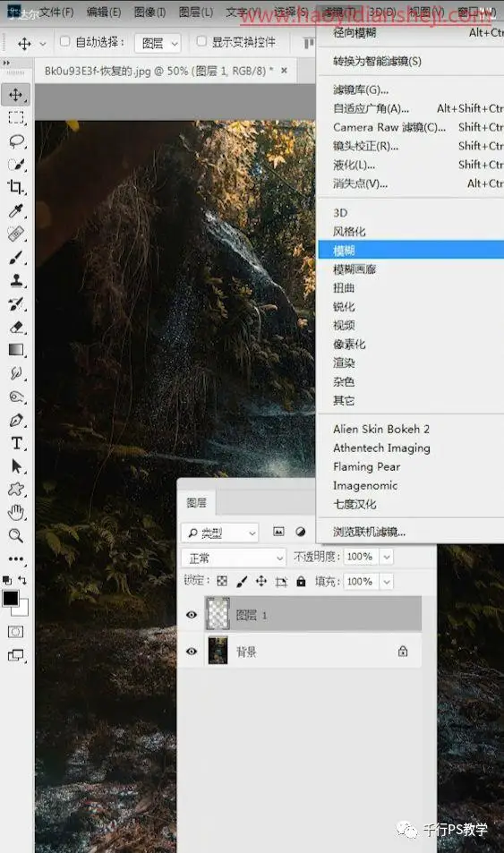Select the History Brush tool

(x=16, y=304)
